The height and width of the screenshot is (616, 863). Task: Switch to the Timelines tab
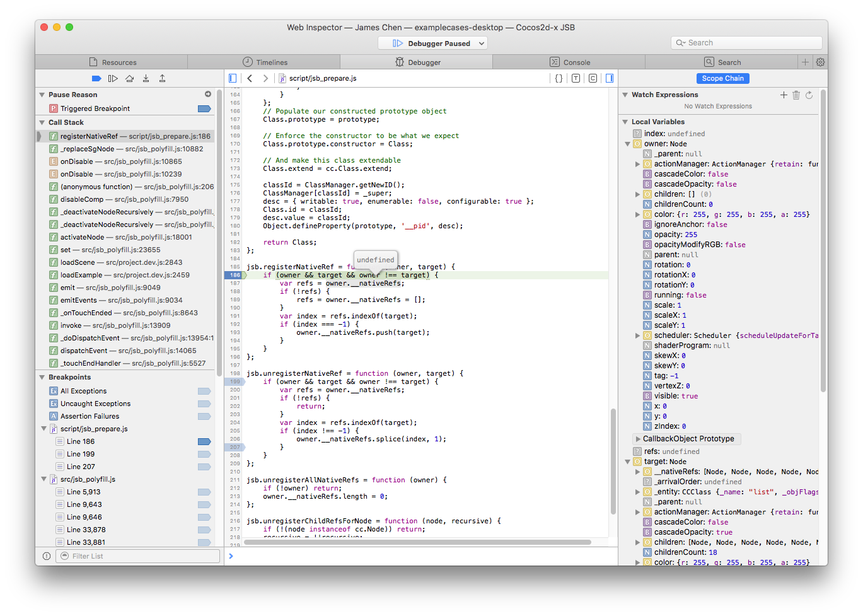click(x=264, y=62)
